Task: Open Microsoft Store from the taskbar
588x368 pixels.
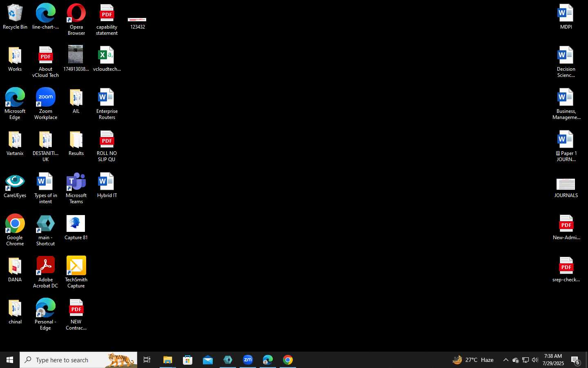Action: pos(188,360)
